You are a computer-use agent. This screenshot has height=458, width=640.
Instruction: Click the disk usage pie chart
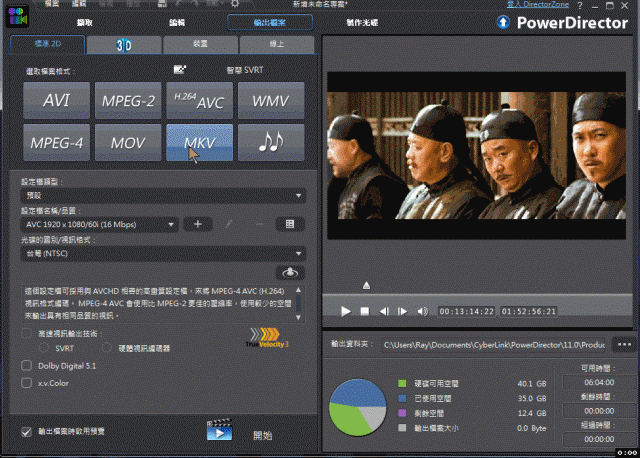(x=358, y=407)
